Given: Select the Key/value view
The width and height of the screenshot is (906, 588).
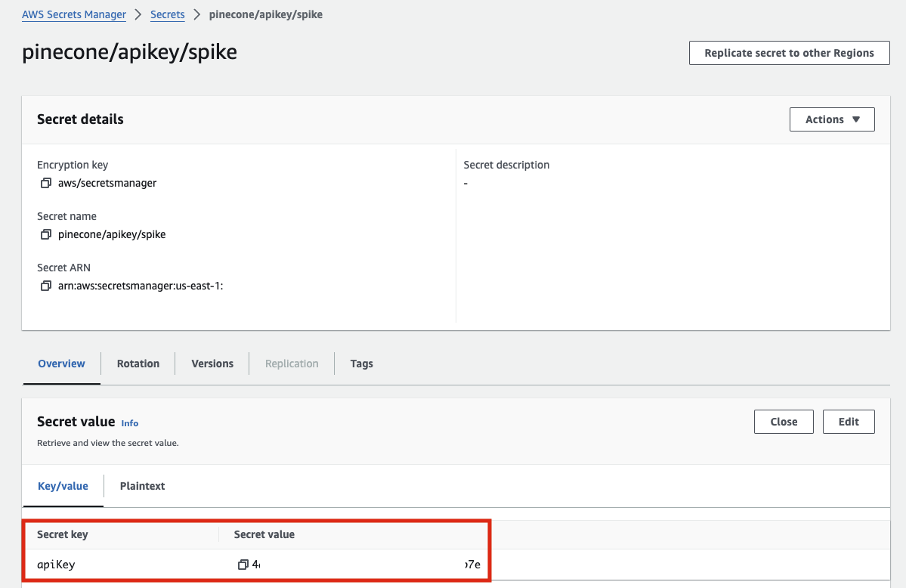Looking at the screenshot, I should (63, 486).
